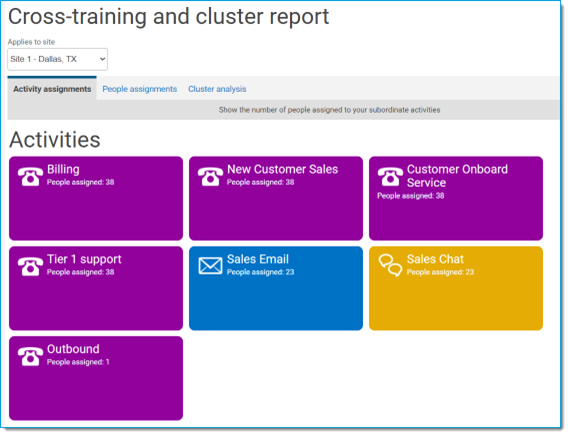Click the Sales Chat speech bubbles icon

(390, 265)
